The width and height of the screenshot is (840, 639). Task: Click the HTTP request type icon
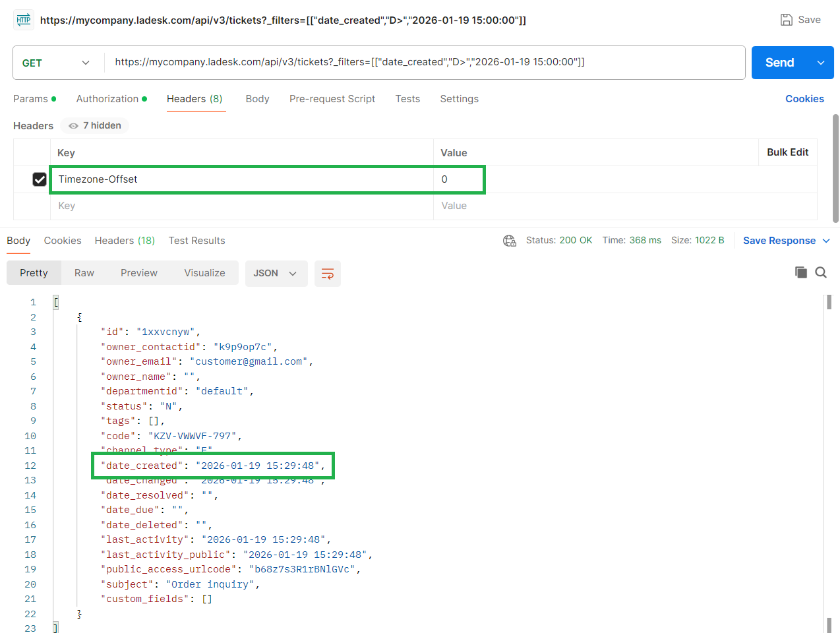(x=24, y=20)
